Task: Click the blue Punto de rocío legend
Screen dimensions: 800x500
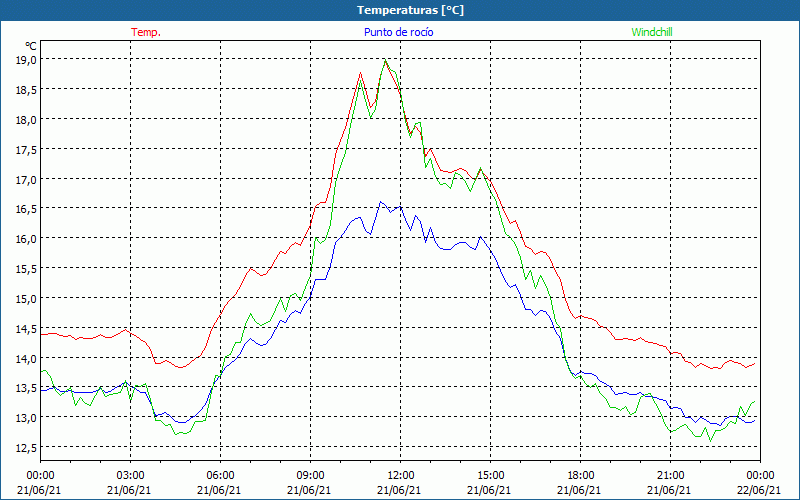Action: (398, 32)
